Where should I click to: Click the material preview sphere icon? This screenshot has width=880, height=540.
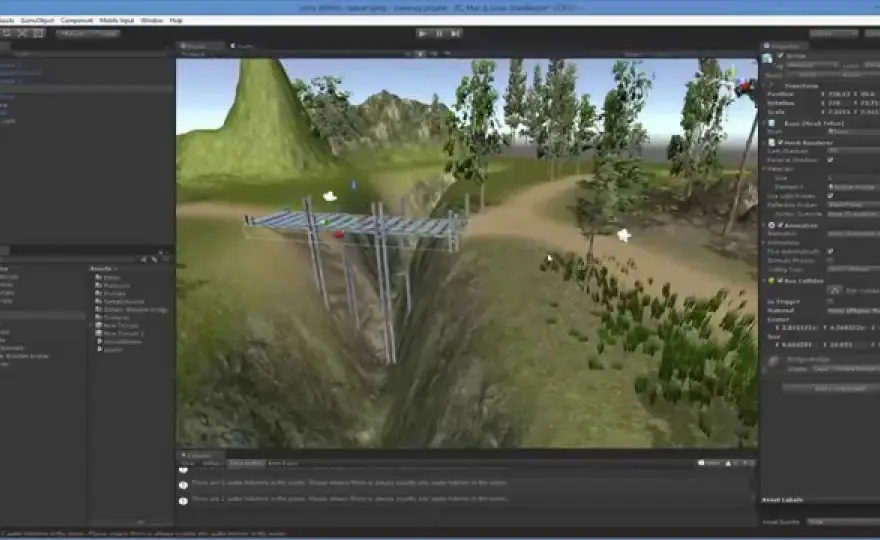click(774, 362)
